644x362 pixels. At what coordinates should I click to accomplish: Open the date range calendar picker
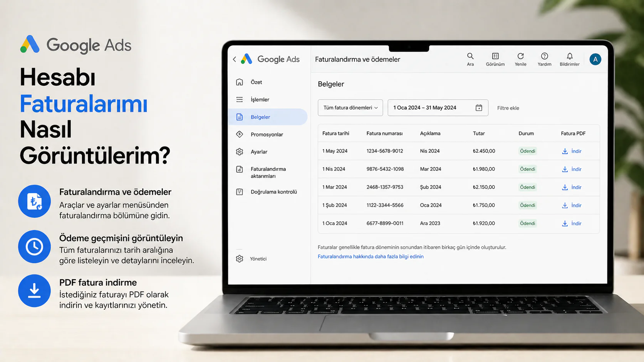pyautogui.click(x=479, y=108)
